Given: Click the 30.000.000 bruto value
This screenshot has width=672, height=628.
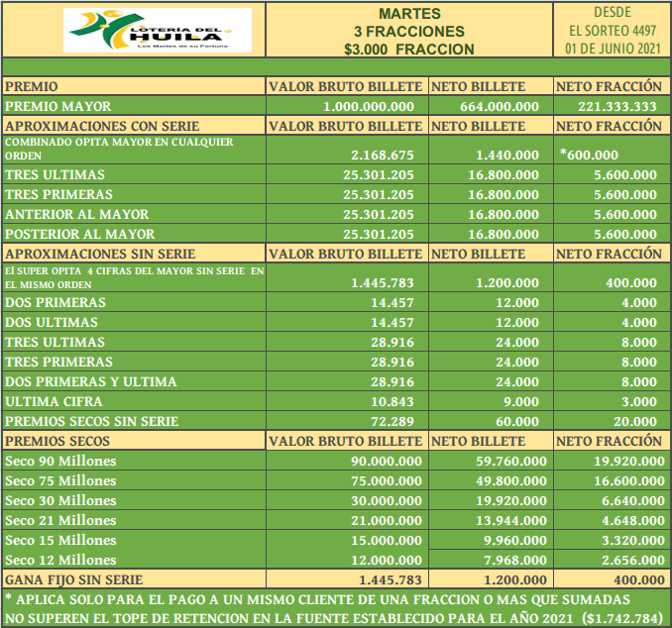Looking at the screenshot, I should click(387, 500).
